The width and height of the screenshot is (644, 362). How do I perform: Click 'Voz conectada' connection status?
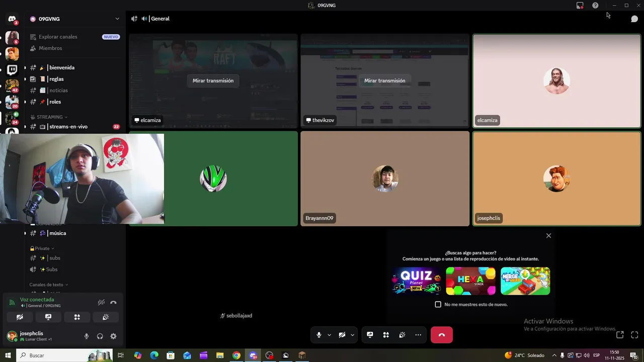(37, 300)
